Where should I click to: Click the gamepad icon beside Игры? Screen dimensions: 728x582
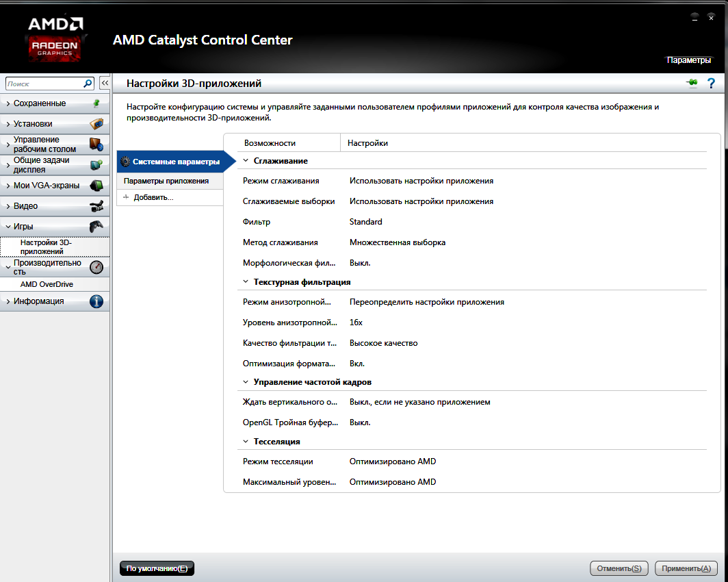coord(96,227)
